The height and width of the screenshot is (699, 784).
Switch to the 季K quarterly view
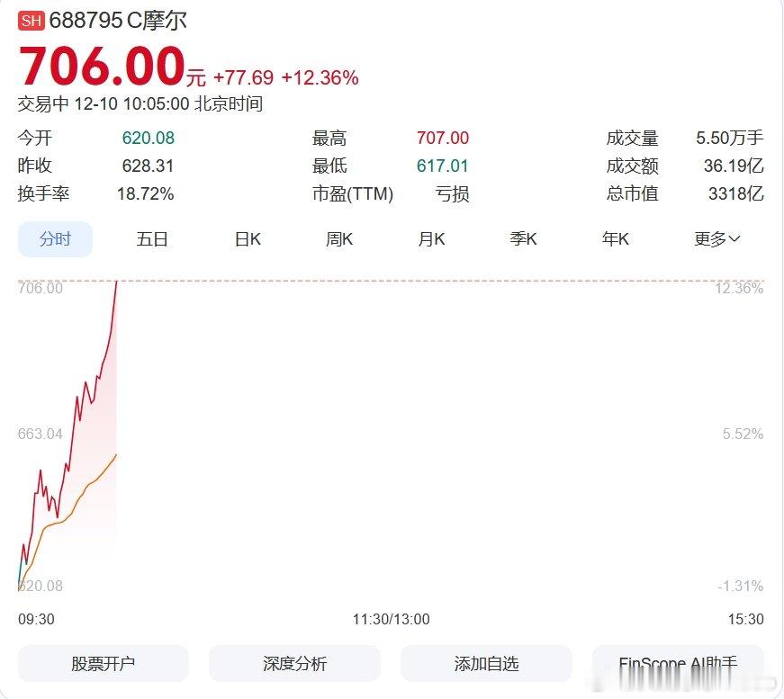click(x=524, y=239)
